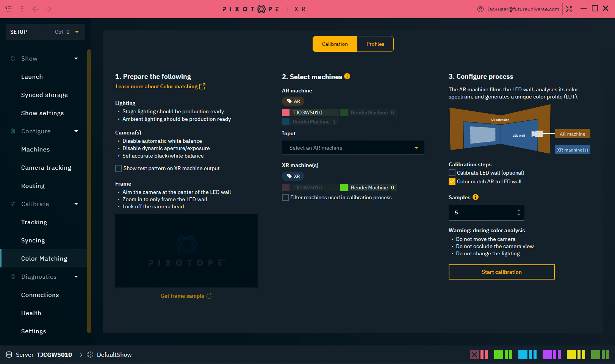Click the Samples number input field

pyautogui.click(x=487, y=212)
